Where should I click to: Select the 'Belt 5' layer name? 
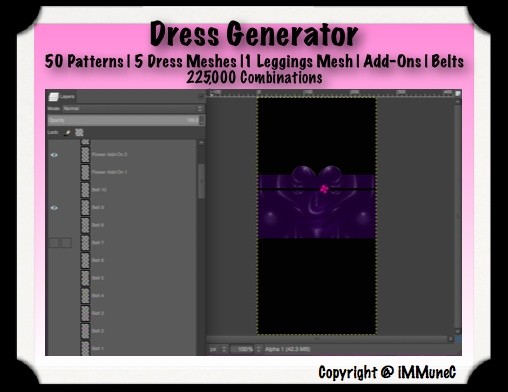click(x=98, y=278)
